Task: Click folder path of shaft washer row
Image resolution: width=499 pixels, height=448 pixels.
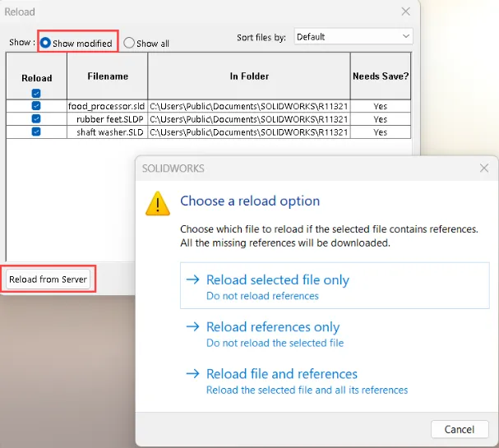Action: click(x=249, y=132)
